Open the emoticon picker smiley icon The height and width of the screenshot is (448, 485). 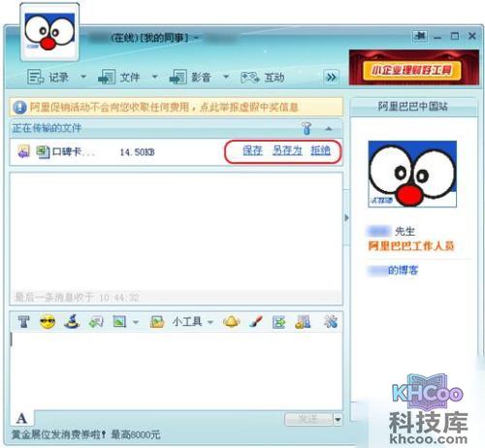[x=48, y=322]
